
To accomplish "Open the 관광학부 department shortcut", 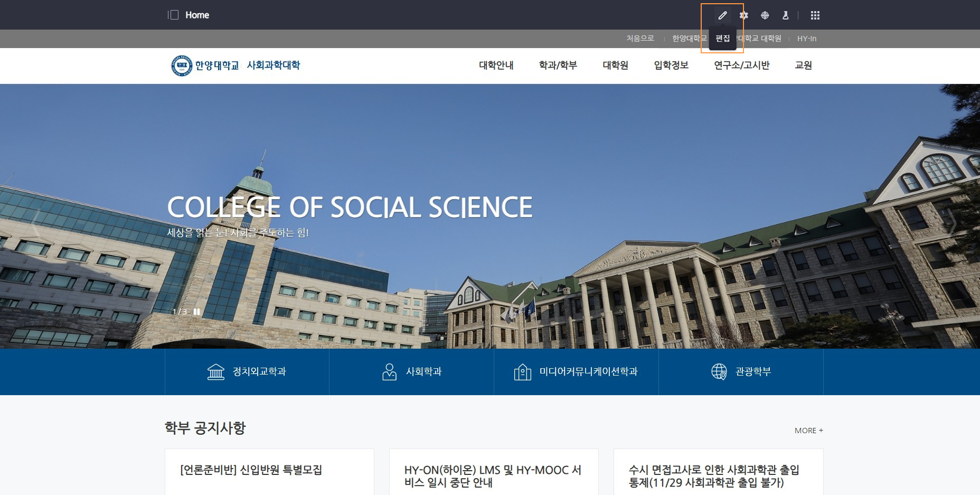I will pos(741,372).
